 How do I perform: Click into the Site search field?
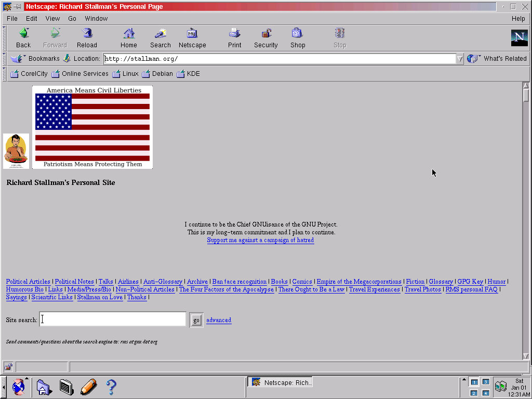point(113,320)
